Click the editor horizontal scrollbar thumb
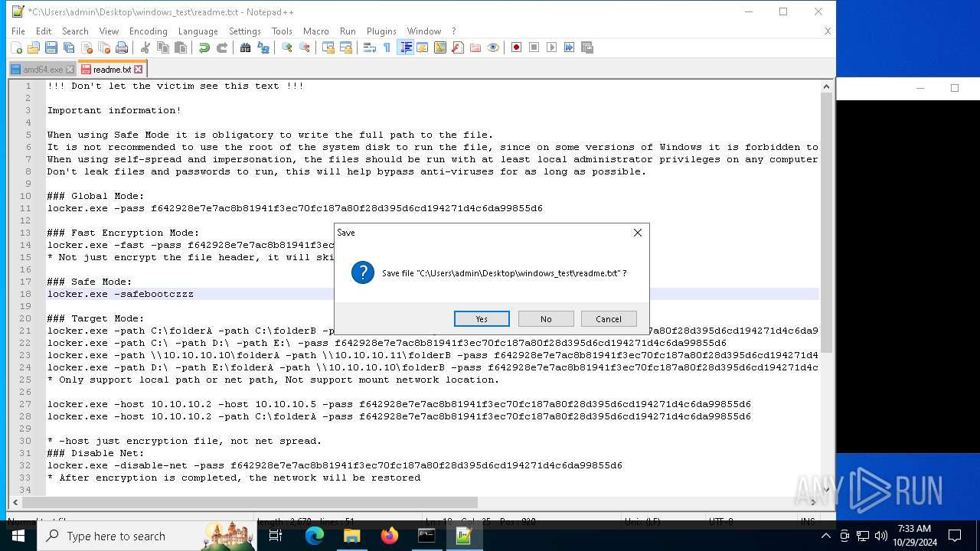This screenshot has height=551, width=980. click(250, 502)
